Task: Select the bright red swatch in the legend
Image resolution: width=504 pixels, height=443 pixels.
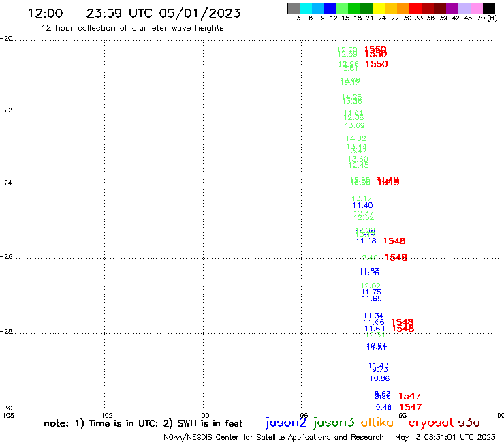Action: tap(415, 8)
